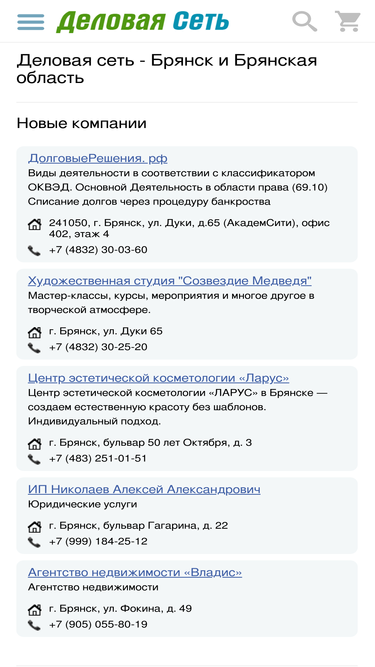The height and width of the screenshot is (667, 375).
Task: Click the Новые компании heading
Action: [82, 123]
